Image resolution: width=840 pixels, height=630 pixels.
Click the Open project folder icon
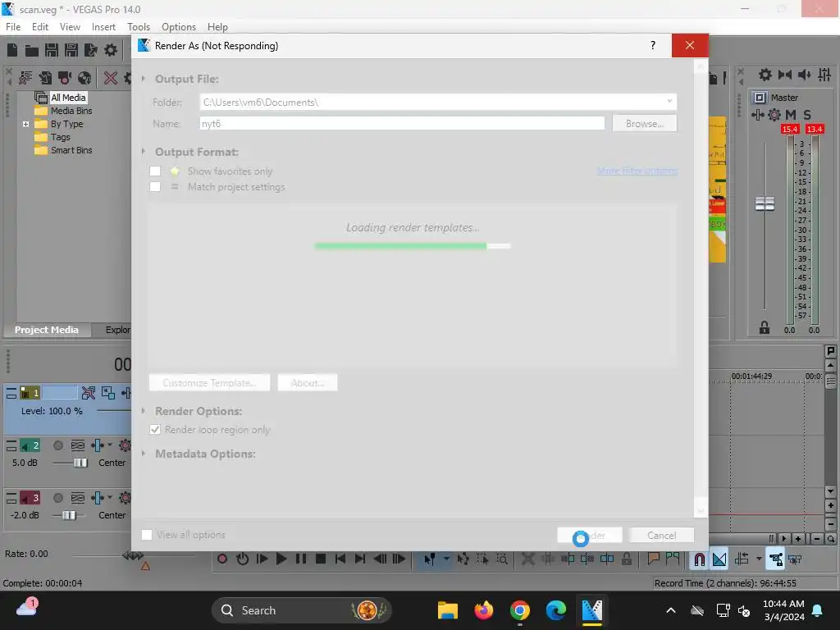pyautogui.click(x=32, y=51)
